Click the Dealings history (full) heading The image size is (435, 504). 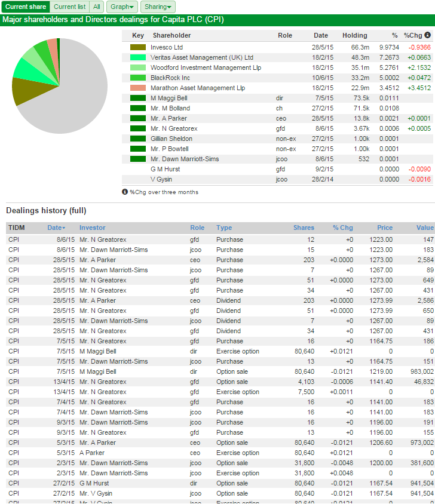point(46,211)
